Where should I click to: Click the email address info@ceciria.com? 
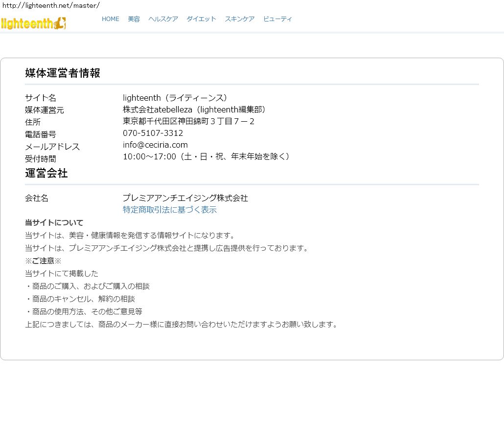pyautogui.click(x=155, y=145)
